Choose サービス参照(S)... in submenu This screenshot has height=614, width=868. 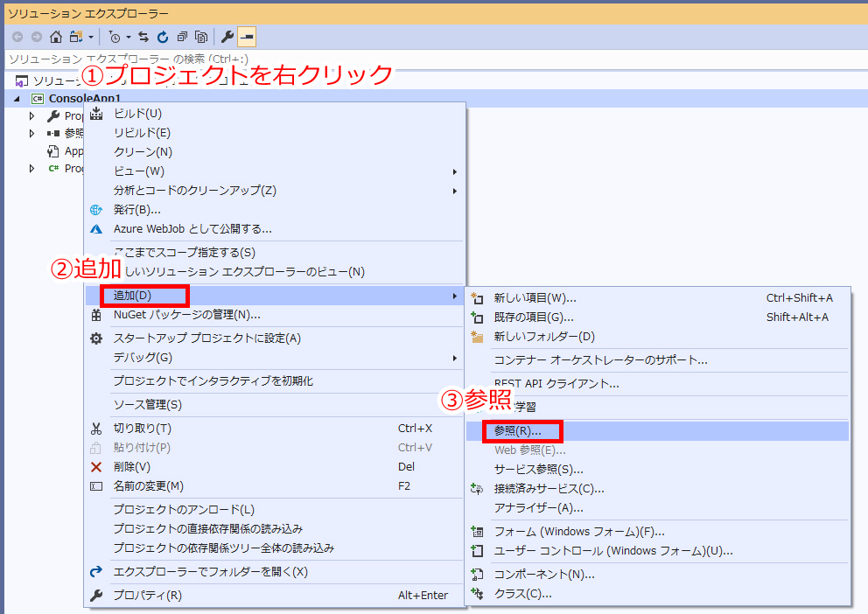click(x=658, y=470)
